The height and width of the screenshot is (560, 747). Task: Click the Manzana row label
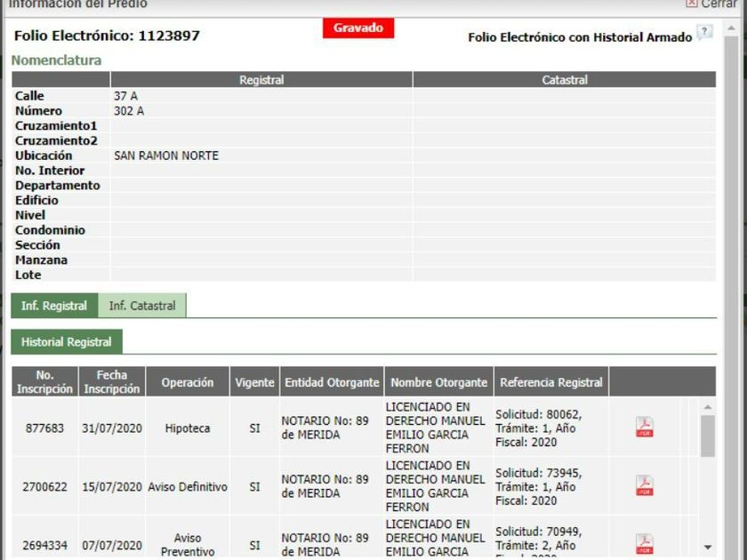pos(41,260)
